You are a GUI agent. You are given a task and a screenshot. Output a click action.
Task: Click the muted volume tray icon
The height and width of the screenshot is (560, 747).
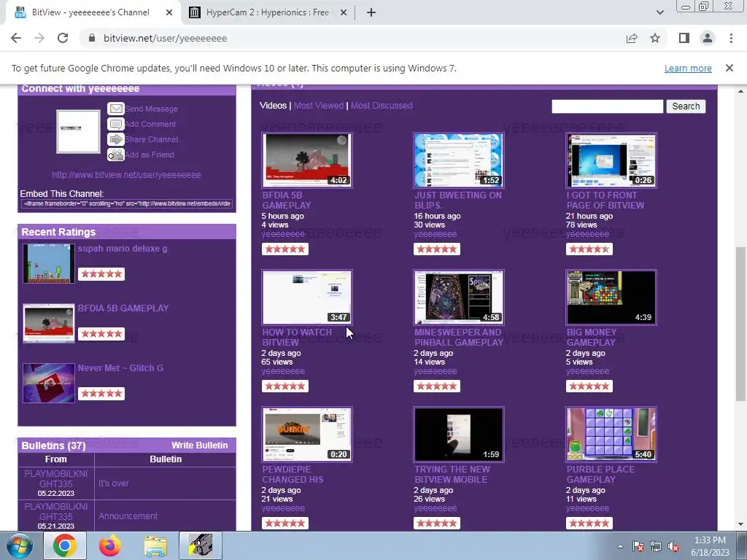673,547
